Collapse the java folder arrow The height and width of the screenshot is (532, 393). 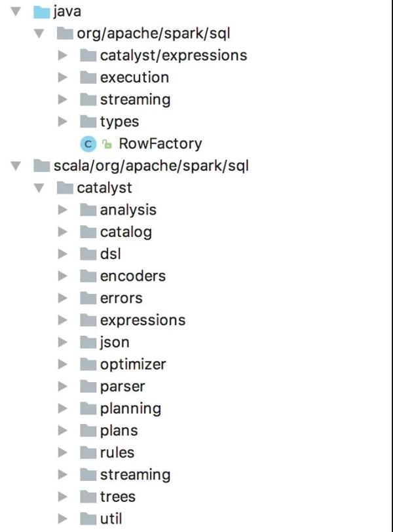(x=16, y=12)
